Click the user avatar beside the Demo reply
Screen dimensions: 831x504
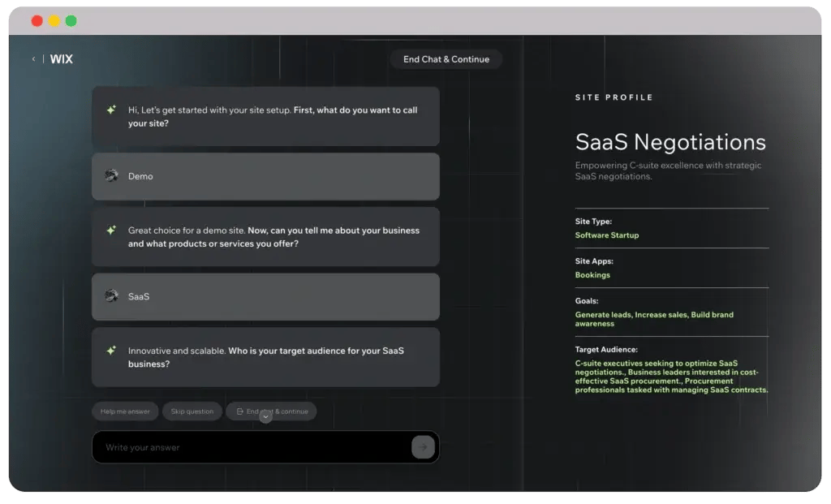tap(111, 175)
